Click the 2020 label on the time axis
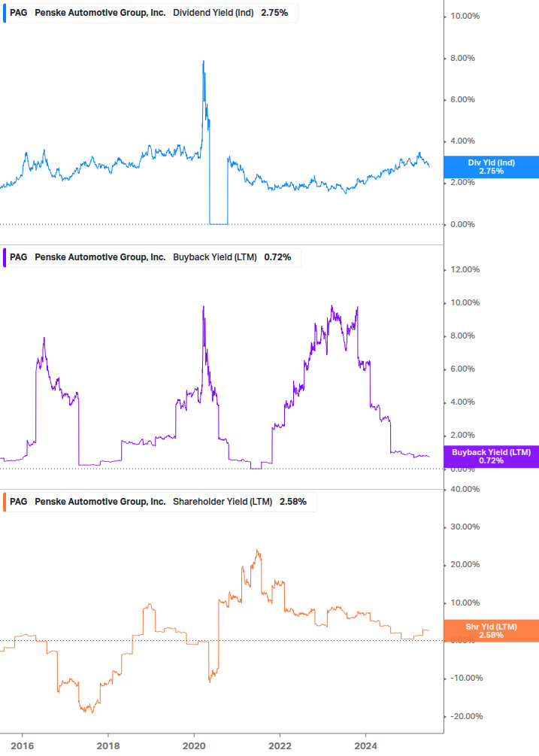This screenshot has height=756, width=539. [194, 746]
